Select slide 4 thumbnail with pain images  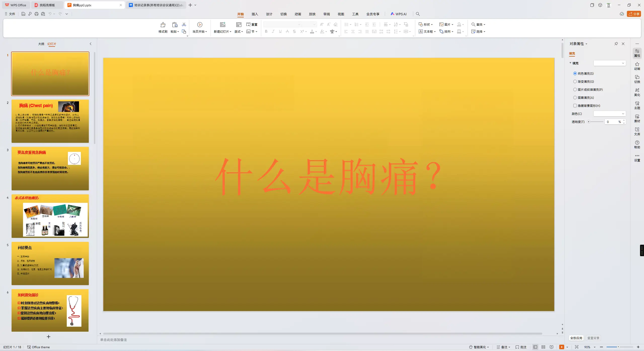50,216
